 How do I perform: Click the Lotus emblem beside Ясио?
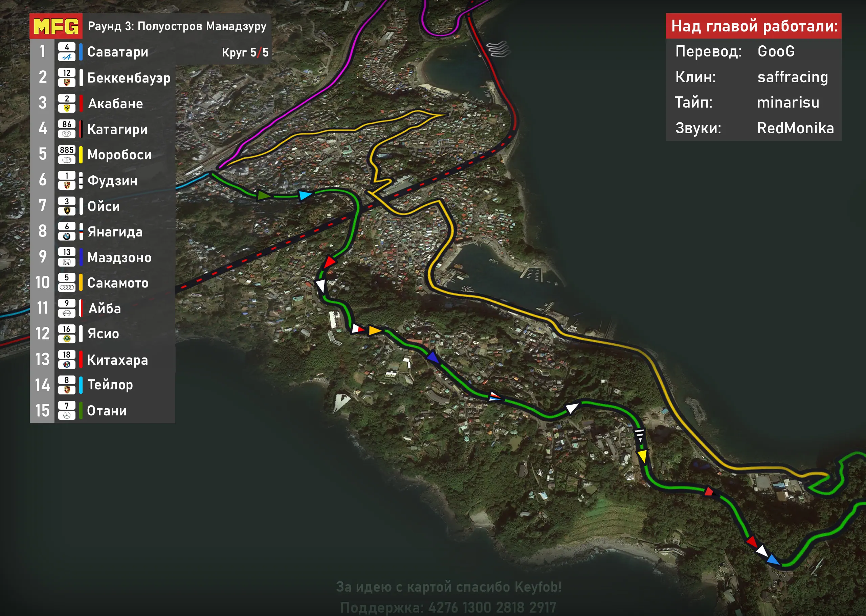pos(67,339)
